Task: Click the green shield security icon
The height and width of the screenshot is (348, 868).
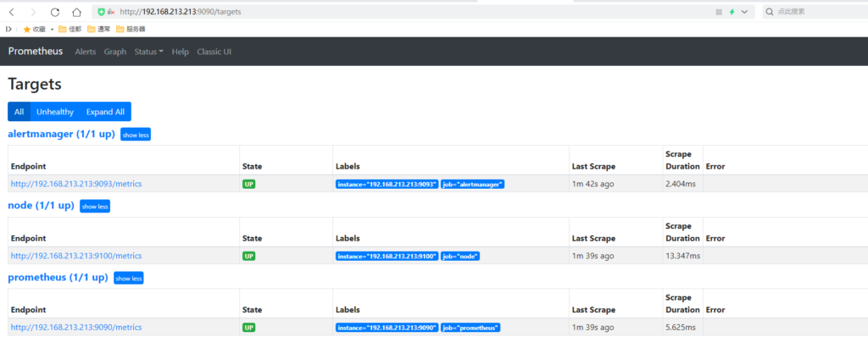Action: [x=101, y=12]
